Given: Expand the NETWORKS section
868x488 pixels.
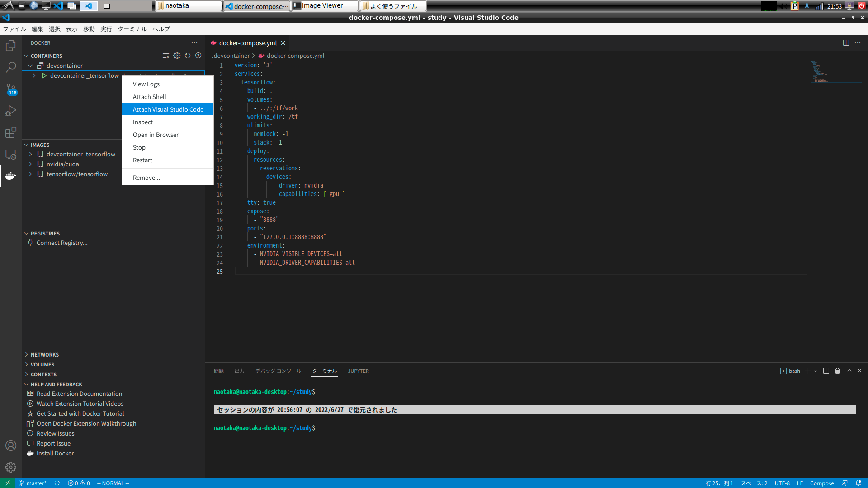Looking at the screenshot, I should pyautogui.click(x=45, y=355).
